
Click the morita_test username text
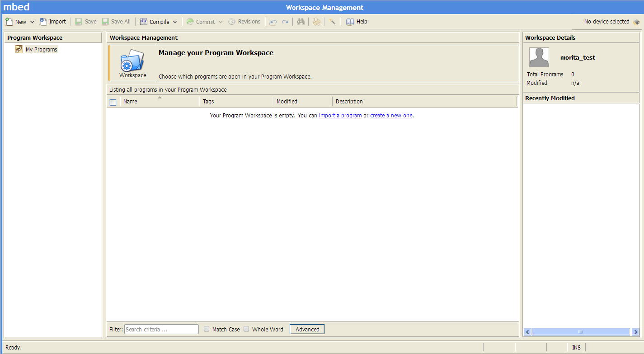coord(578,58)
